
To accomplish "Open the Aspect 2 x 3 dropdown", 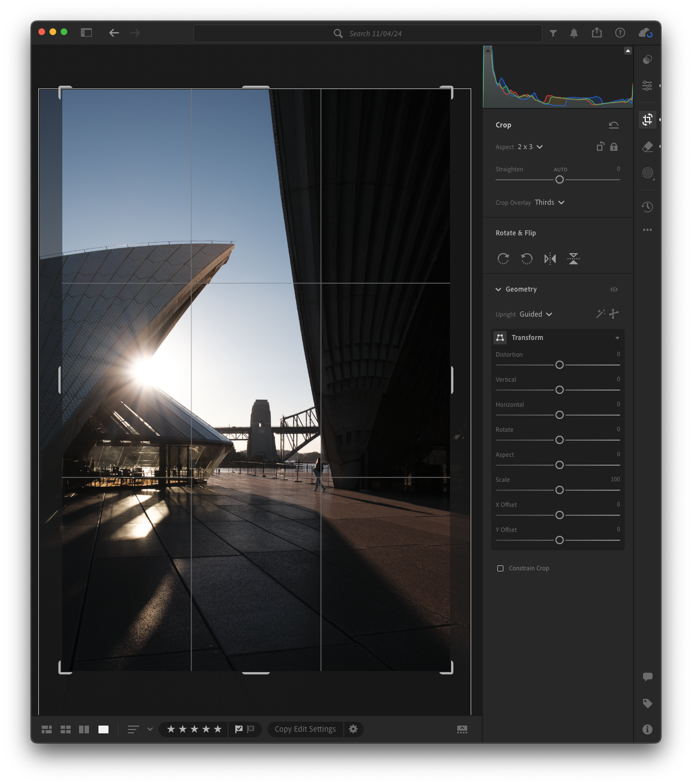I will (530, 147).
